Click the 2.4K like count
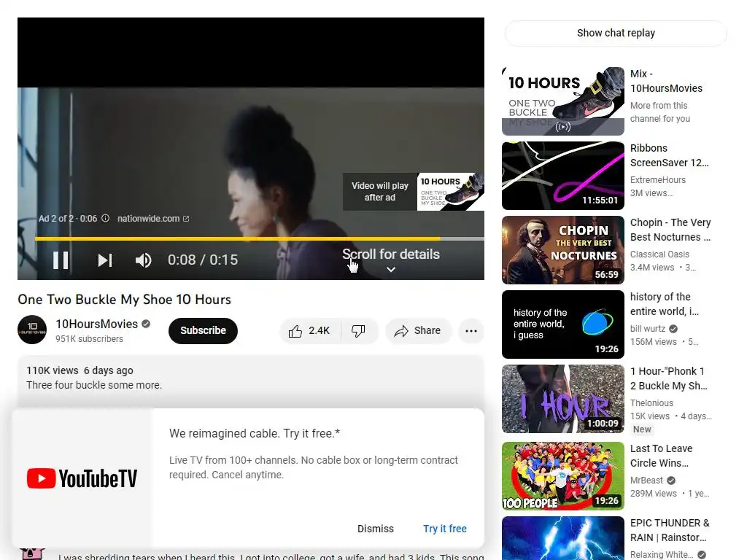 [x=319, y=330]
